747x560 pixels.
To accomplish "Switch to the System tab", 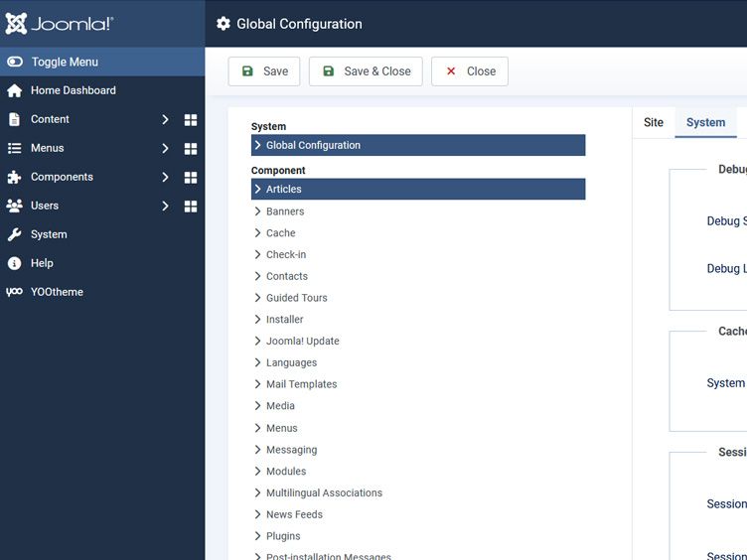I will click(x=705, y=122).
